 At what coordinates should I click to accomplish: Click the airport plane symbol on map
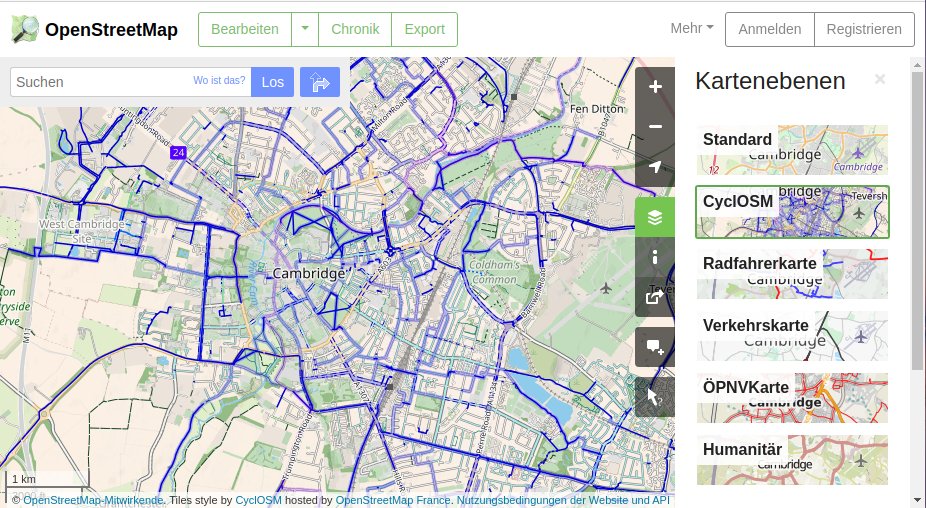(605, 288)
